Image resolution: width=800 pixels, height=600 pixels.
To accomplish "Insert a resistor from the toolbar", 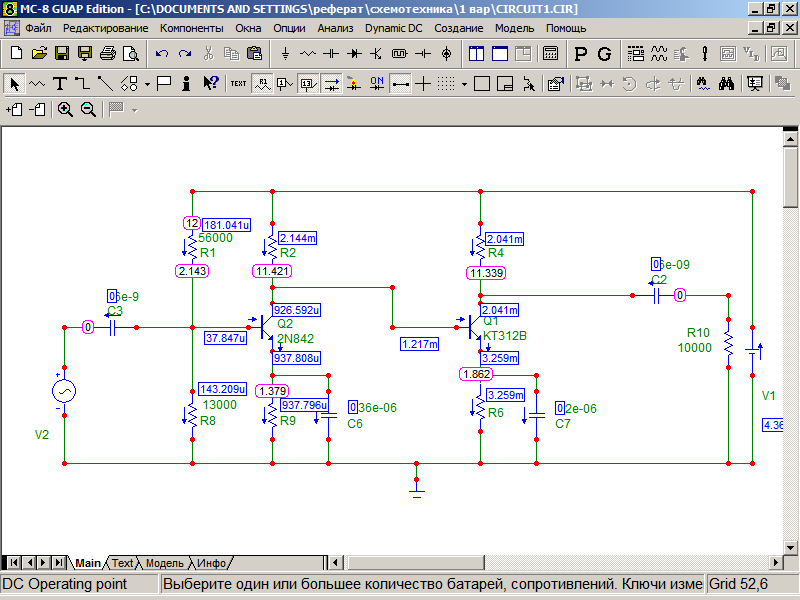I will (308, 52).
